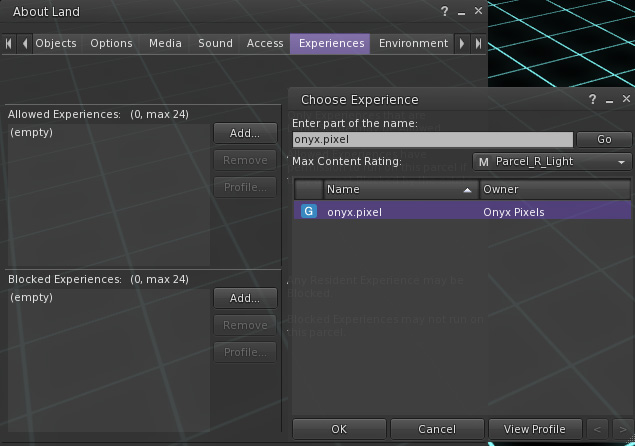Open help for Choose Experience dialog

click(x=592, y=99)
